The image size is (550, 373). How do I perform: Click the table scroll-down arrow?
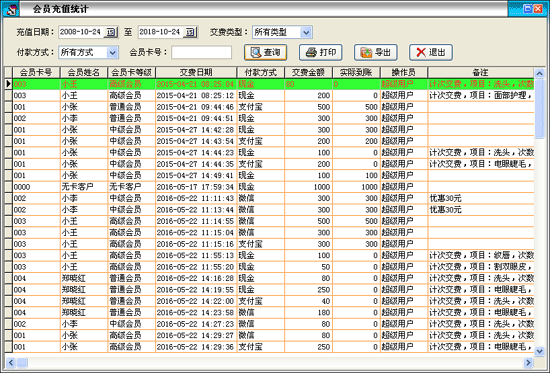click(x=539, y=351)
